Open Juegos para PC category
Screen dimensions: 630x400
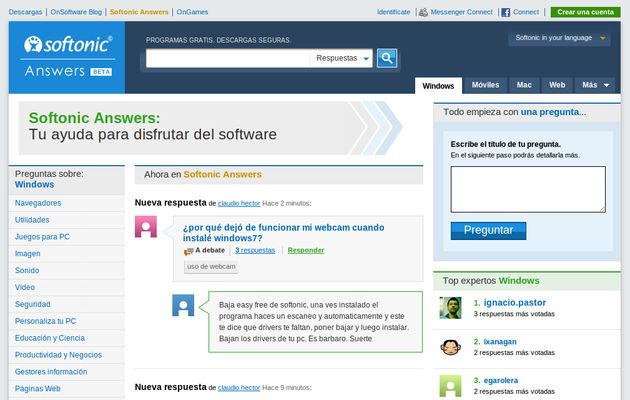[42, 237]
